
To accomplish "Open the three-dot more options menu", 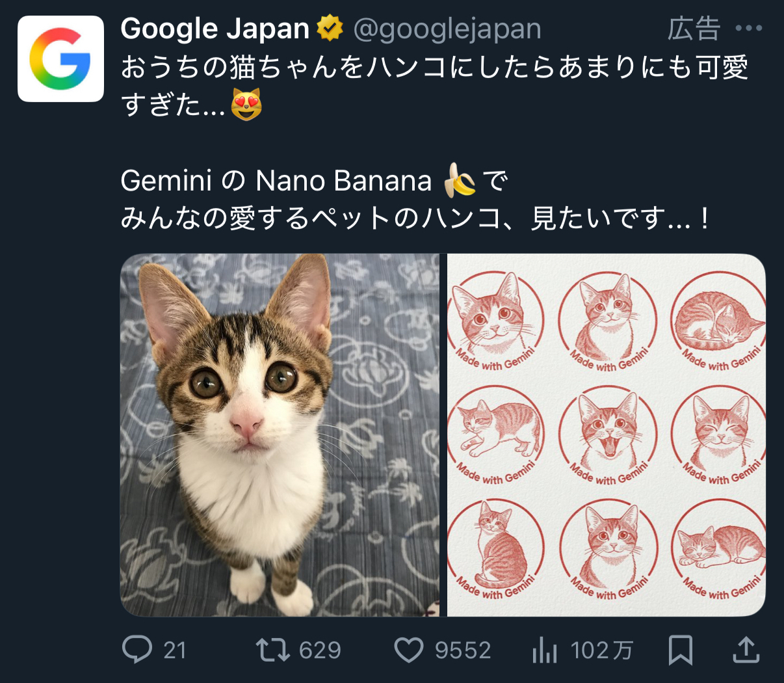I will (748, 29).
